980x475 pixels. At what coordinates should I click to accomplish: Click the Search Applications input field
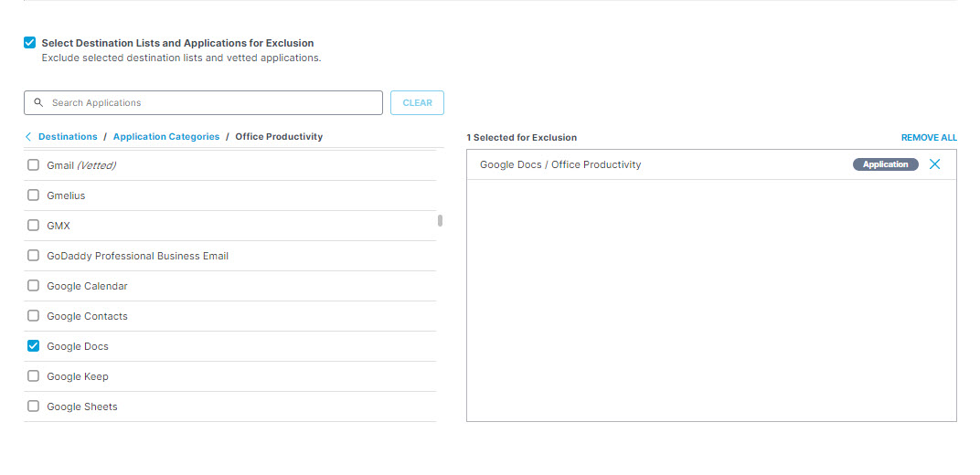pos(203,103)
